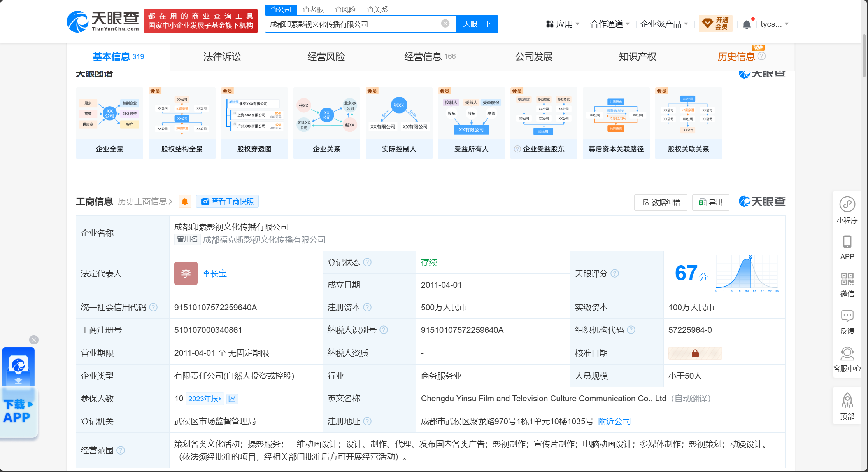868x472 pixels.
Task: Click help icon next to 纳税人识别号
Action: coord(384,330)
